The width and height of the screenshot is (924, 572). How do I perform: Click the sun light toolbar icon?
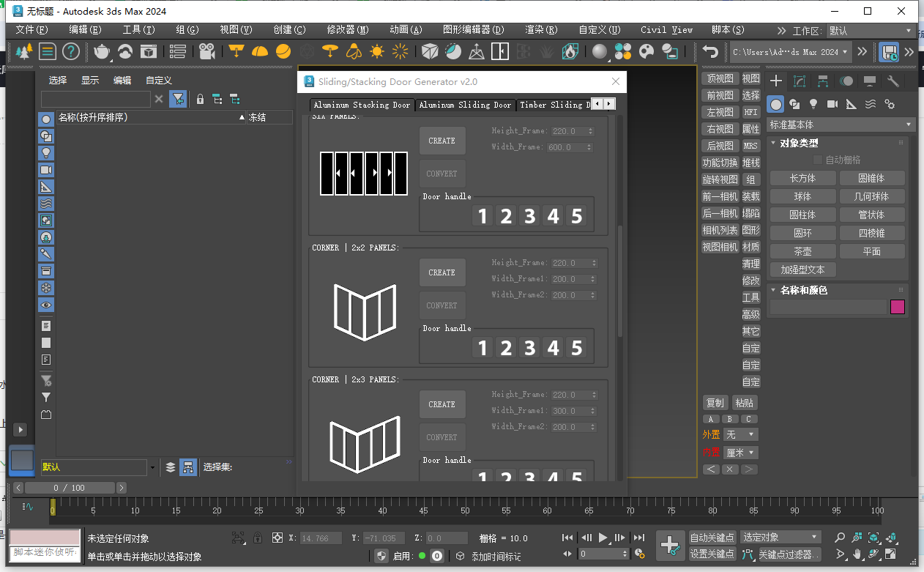click(377, 51)
